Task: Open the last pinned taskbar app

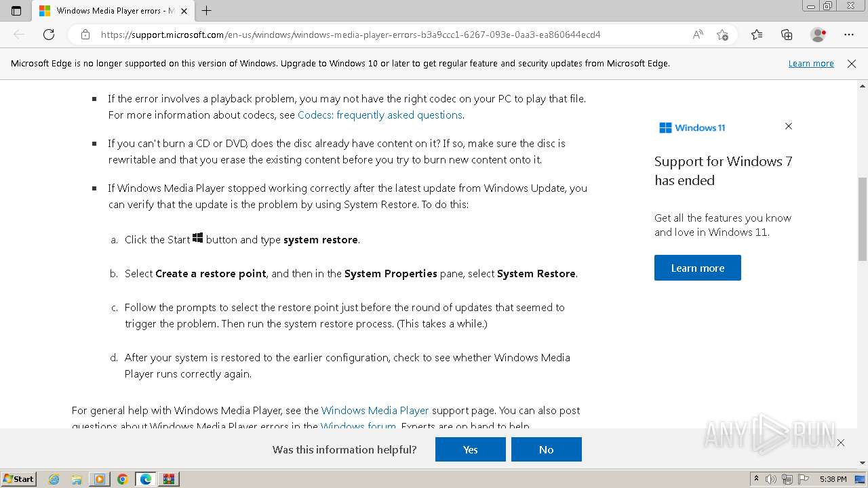Action: 169,479
